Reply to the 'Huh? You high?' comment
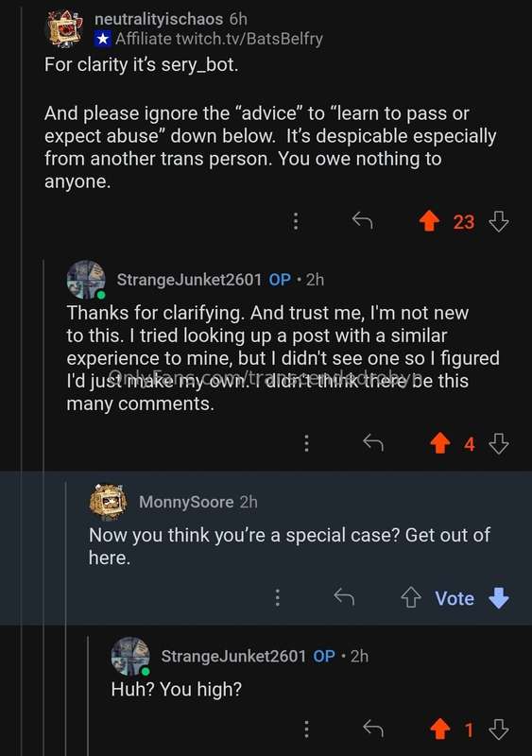Viewport: 532px width, 756px height. (373, 729)
